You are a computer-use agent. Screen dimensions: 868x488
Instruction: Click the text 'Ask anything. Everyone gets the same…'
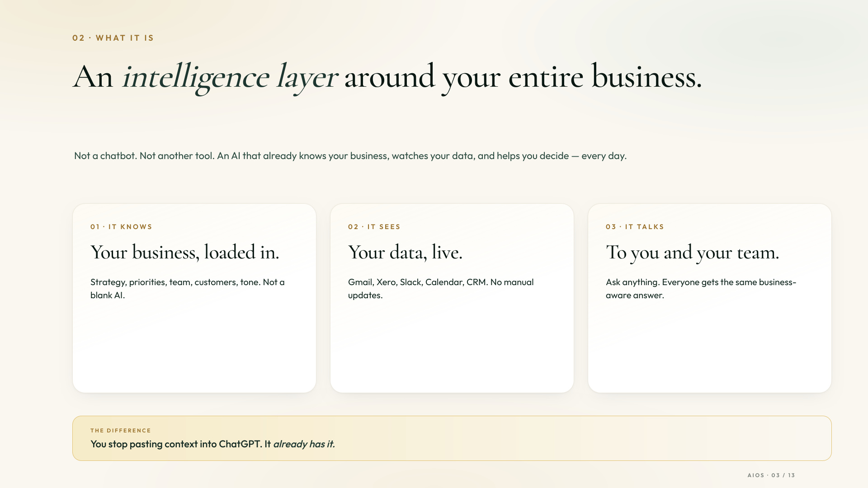click(x=701, y=289)
